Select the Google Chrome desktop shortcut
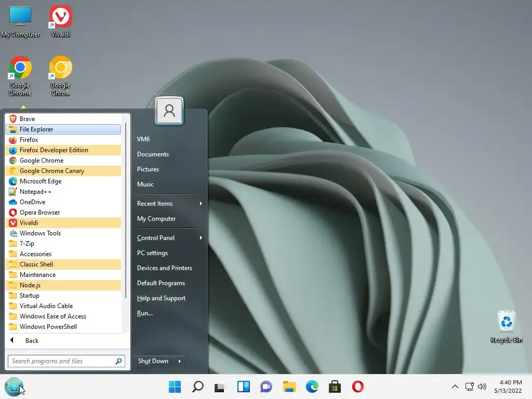532x399 pixels. pyautogui.click(x=20, y=76)
